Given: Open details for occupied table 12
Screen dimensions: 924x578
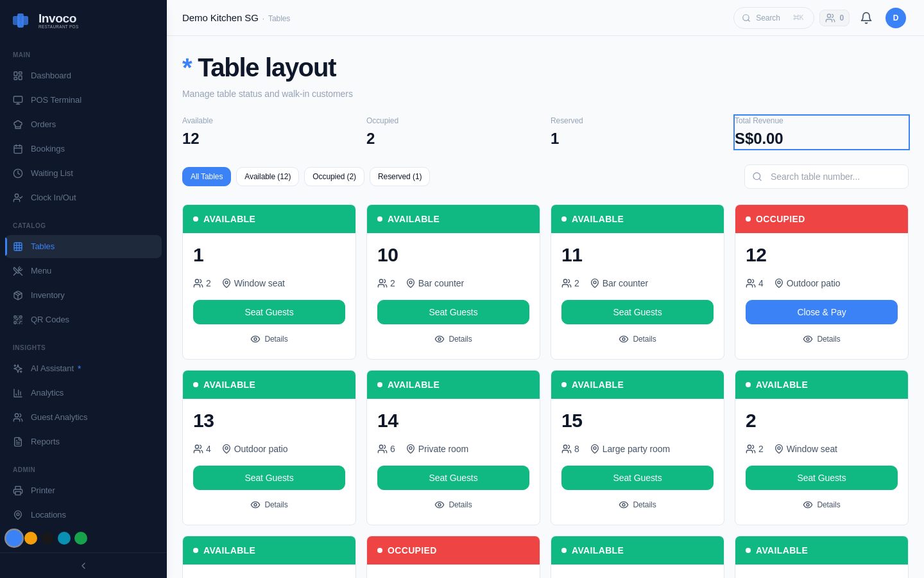Looking at the screenshot, I should [x=821, y=338].
